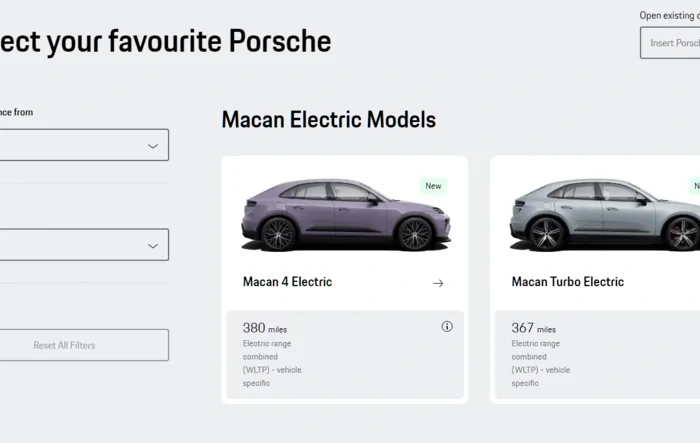This screenshot has width=700, height=443.
Task: Focus the Insert Porsche code field
Action: coord(671,43)
